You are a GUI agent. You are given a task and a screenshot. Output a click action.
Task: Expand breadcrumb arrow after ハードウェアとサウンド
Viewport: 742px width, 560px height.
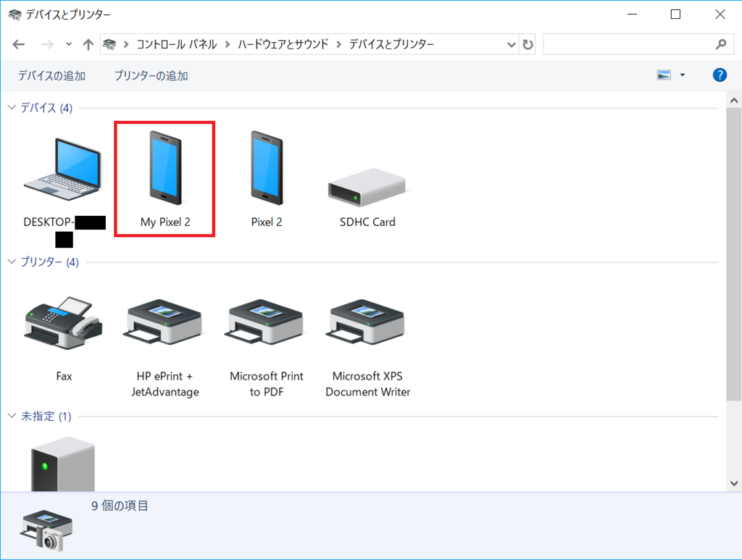pos(339,44)
